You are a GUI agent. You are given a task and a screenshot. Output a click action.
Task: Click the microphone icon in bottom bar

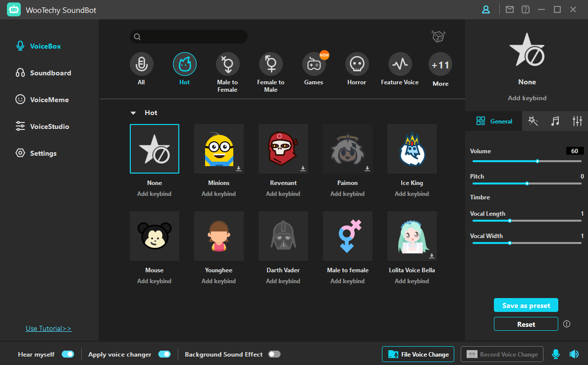tap(556, 354)
